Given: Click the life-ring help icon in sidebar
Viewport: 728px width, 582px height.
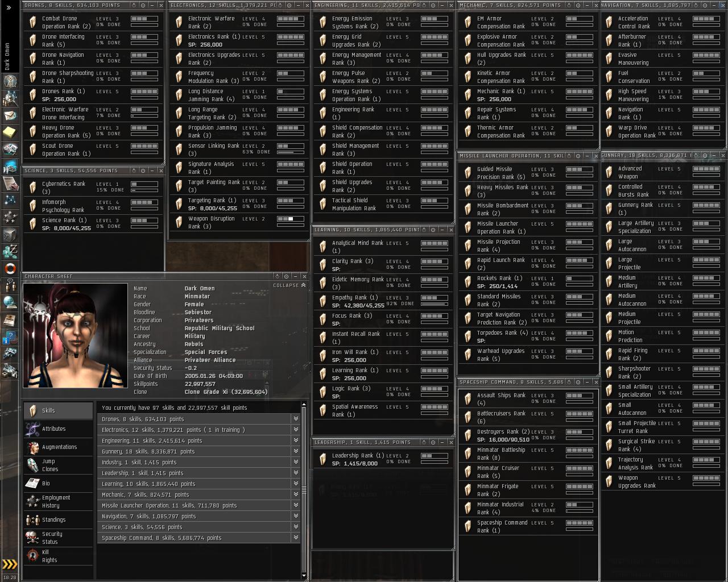Looking at the screenshot, I should click(10, 268).
